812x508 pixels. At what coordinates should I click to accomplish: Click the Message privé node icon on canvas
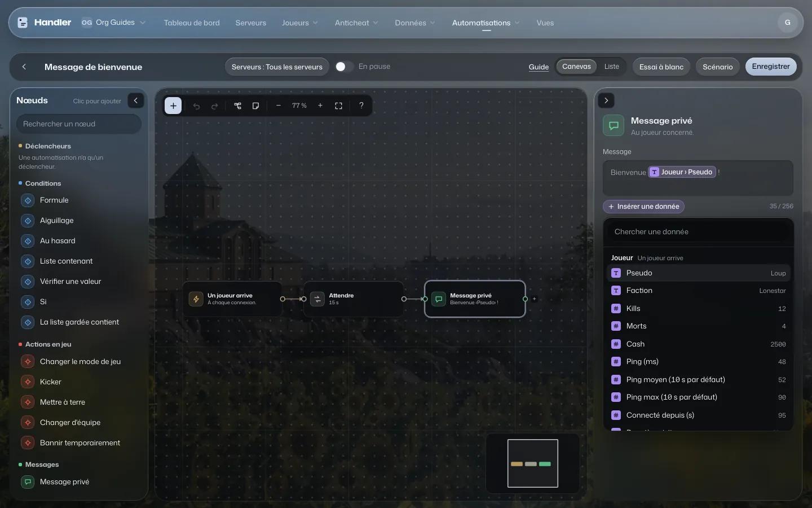point(439,299)
